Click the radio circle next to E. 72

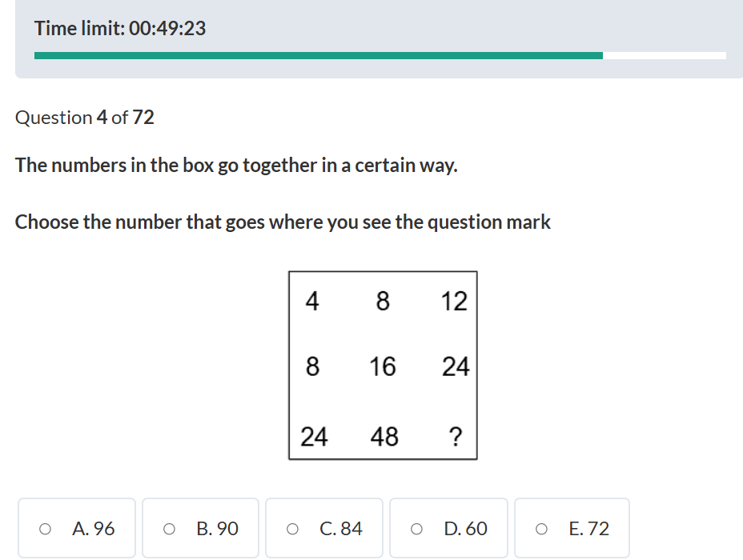coord(542,528)
